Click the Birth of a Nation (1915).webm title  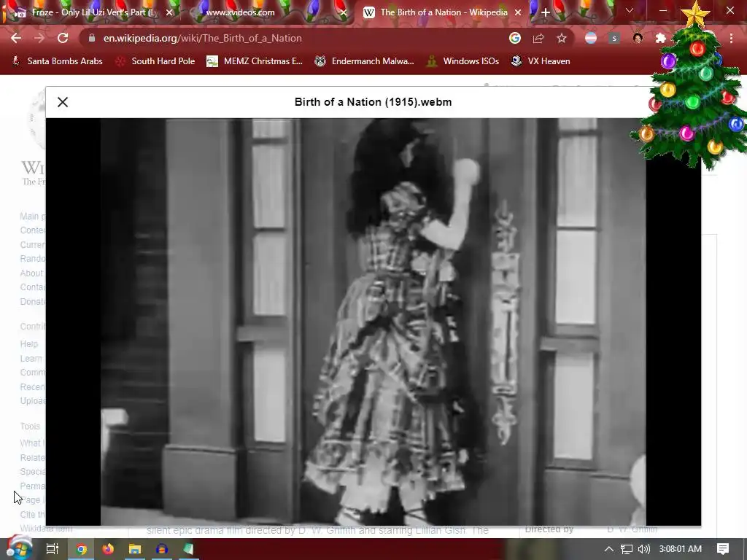[373, 102]
